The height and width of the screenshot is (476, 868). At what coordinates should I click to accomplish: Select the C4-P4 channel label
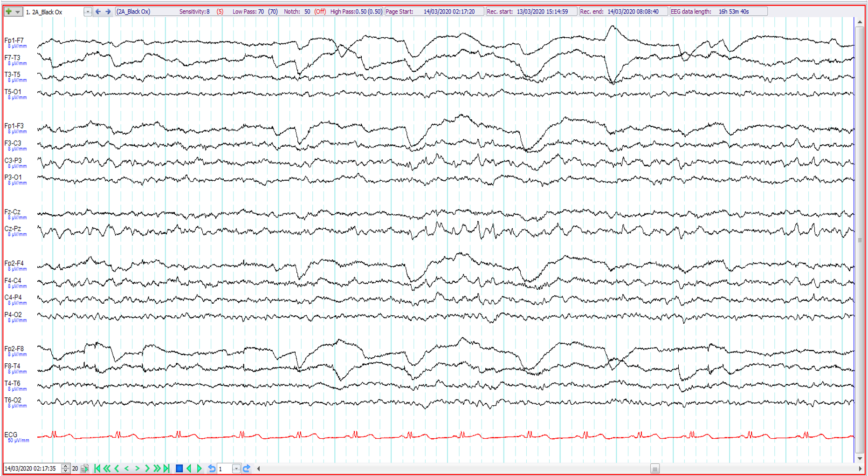point(13,297)
